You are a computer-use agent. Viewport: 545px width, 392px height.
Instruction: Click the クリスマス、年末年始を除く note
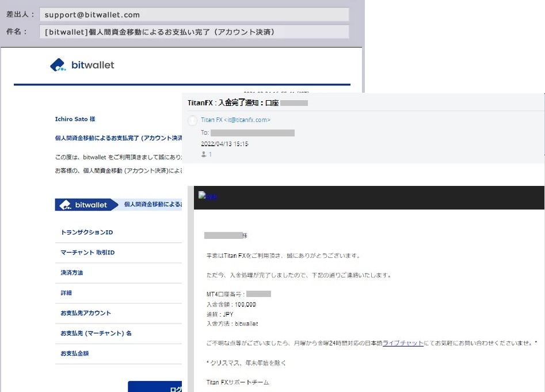click(246, 363)
